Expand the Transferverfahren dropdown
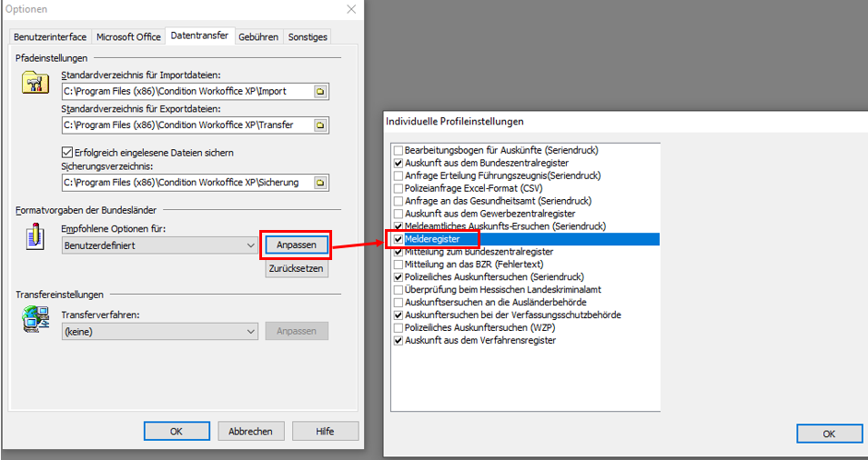This screenshot has width=868, height=460. (x=160, y=332)
